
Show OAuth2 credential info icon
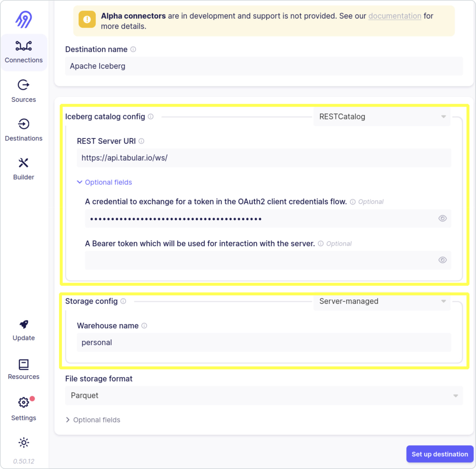(353, 202)
